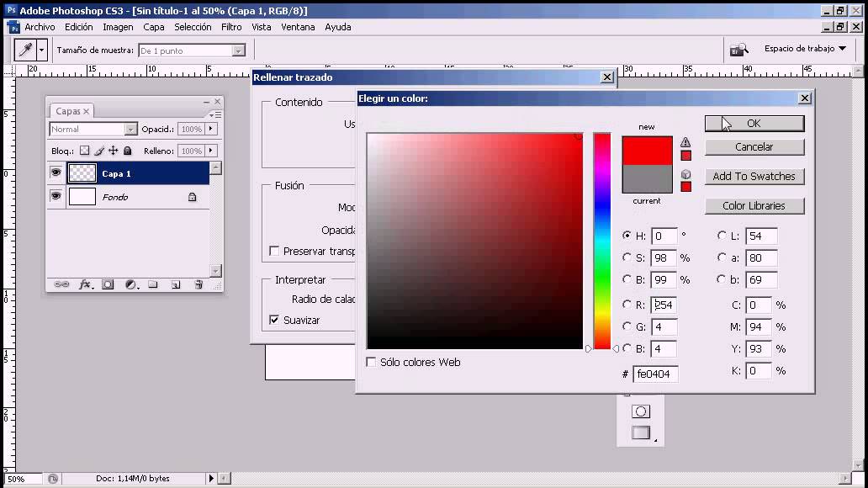Open the Relleno slider arrow
This screenshot has height=488, width=868.
click(211, 150)
